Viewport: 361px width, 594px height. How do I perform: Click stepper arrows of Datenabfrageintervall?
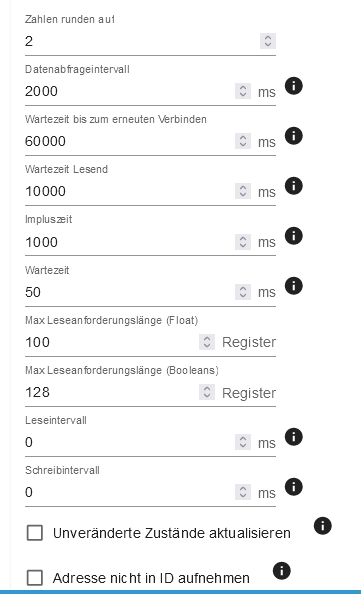243,91
